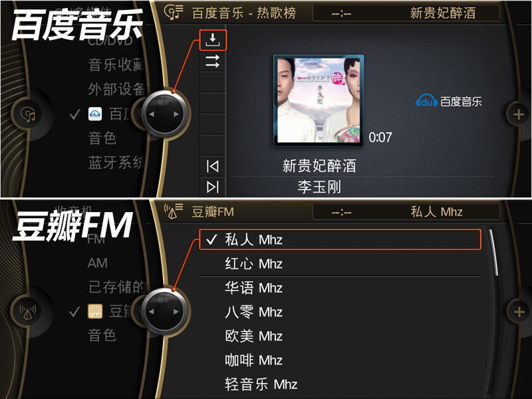The image size is (532, 399).
Task: Click the plus button beside Baidu Music
Action: (518, 114)
